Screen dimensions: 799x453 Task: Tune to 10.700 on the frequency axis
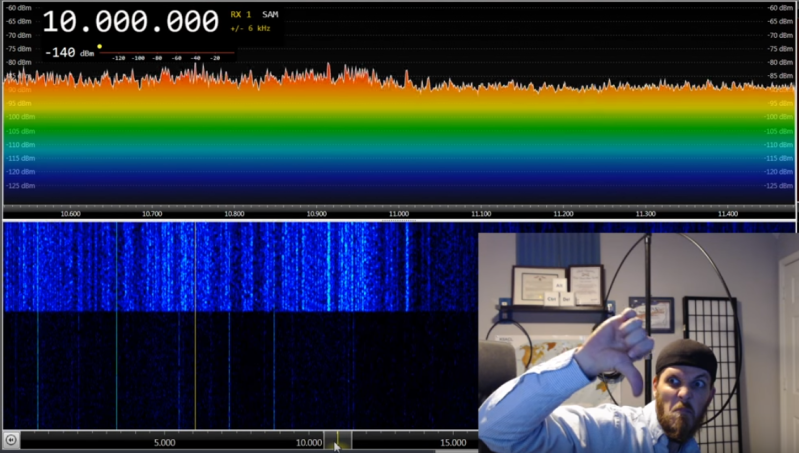pos(152,213)
